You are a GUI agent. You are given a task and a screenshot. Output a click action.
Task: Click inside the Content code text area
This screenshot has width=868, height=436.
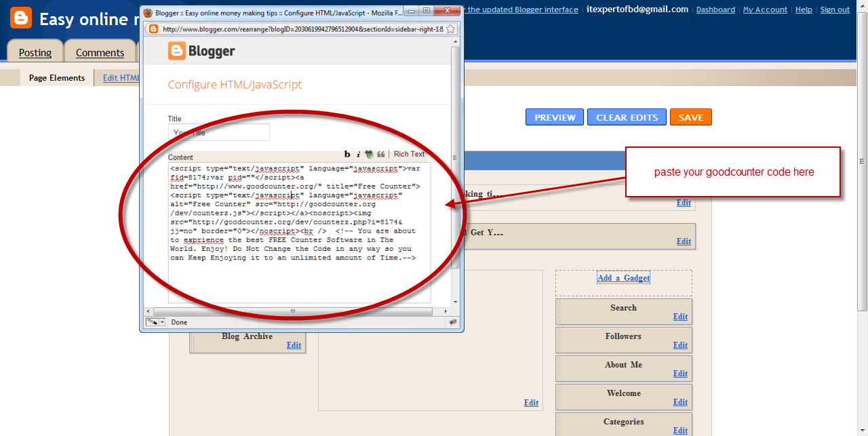(299, 233)
